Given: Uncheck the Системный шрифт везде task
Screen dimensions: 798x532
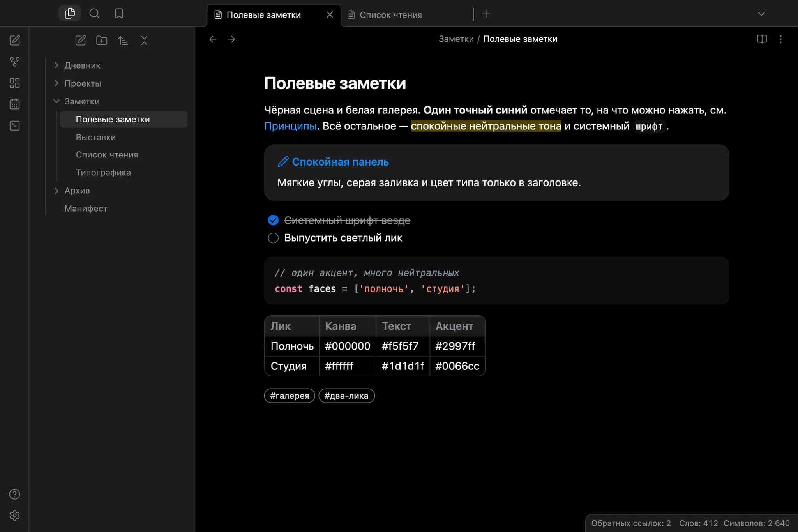Looking at the screenshot, I should 273,220.
